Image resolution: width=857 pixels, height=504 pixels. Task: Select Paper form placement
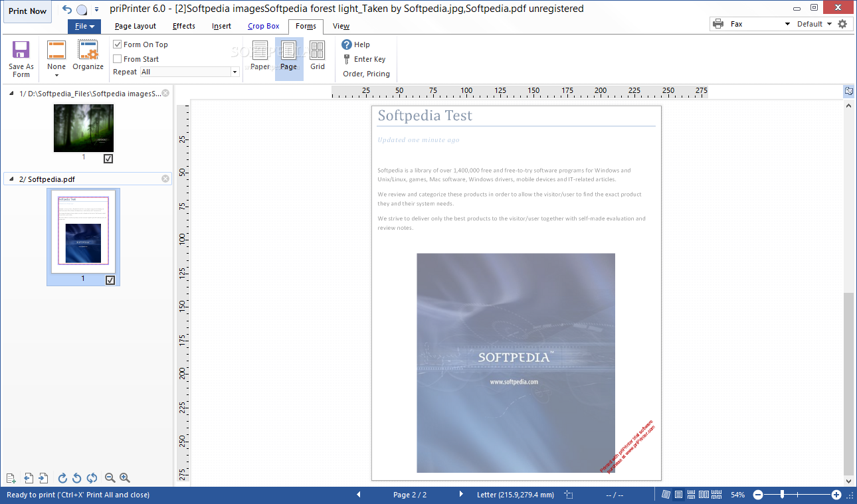point(260,56)
